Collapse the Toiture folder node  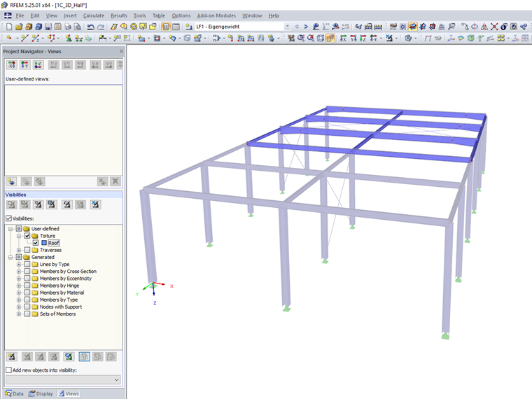click(x=19, y=236)
